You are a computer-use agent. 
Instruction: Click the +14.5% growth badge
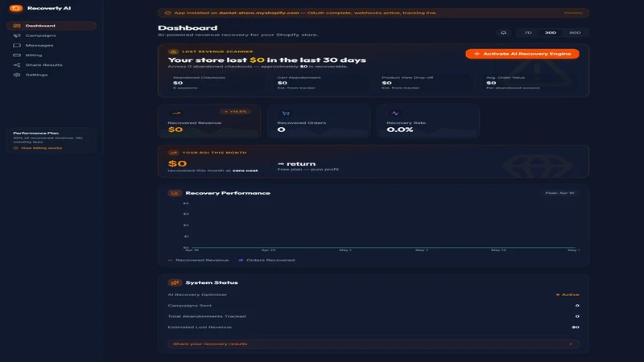pyautogui.click(x=235, y=111)
